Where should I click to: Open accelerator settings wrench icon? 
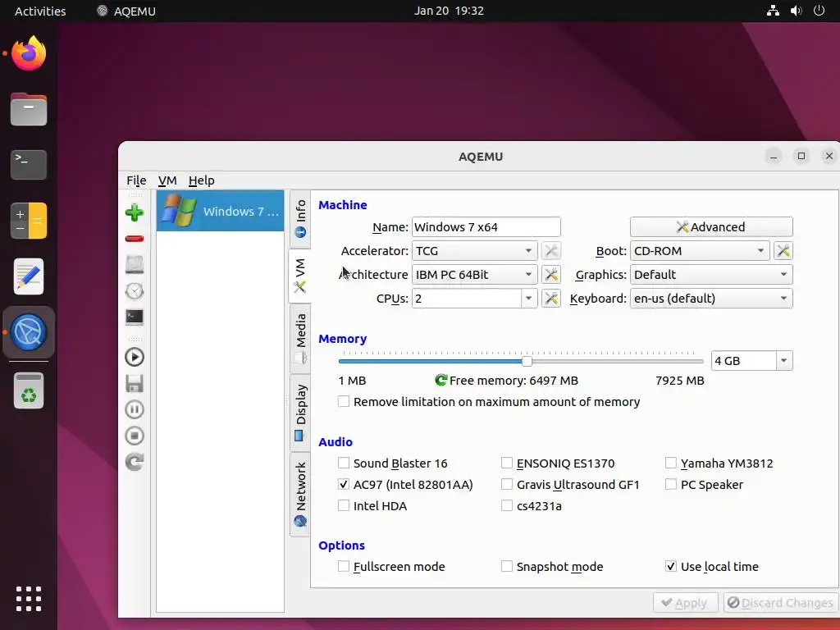[x=550, y=251]
